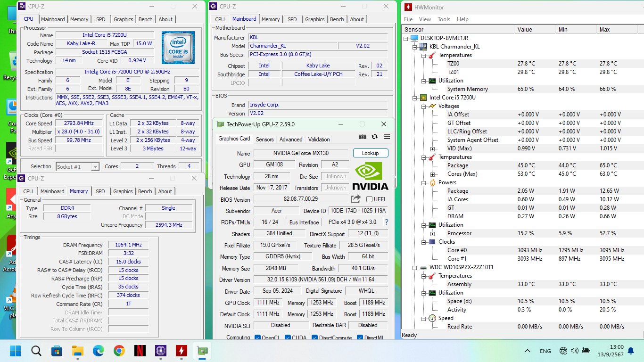The height and width of the screenshot is (362, 644).
Task: Click the flame icon beside Powers
Action: 432,182
